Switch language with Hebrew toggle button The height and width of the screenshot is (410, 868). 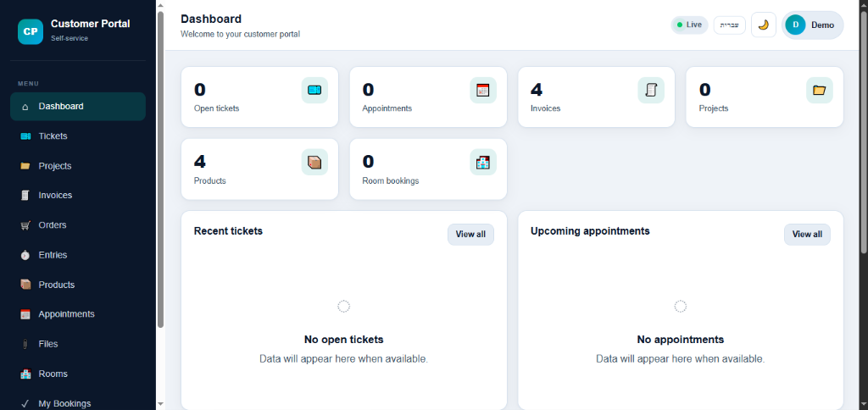(x=730, y=25)
